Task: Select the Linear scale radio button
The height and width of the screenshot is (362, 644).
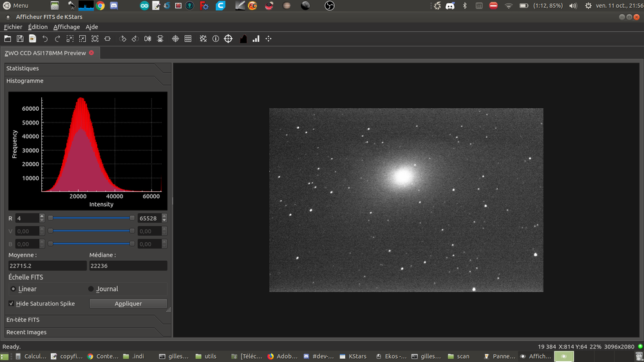Action: 14,289
